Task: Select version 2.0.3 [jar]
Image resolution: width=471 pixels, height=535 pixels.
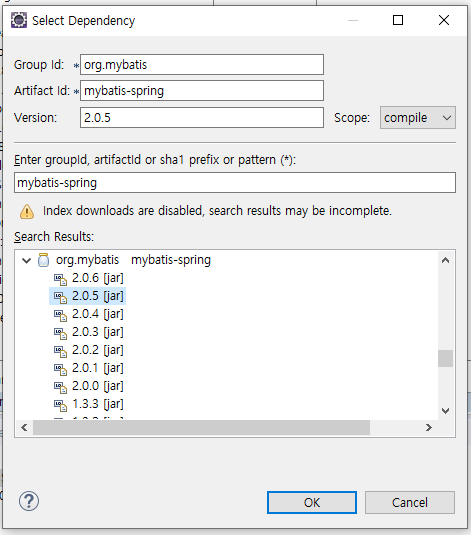Action: point(98,332)
